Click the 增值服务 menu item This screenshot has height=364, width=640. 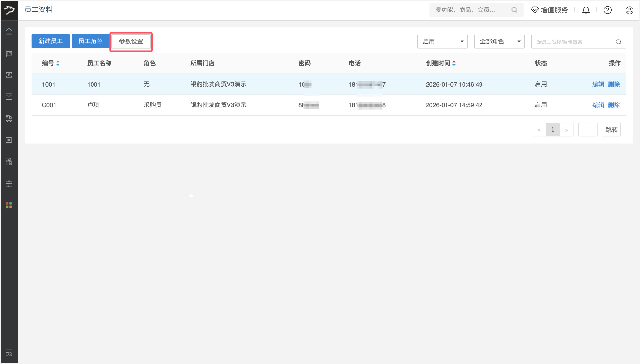pyautogui.click(x=549, y=10)
